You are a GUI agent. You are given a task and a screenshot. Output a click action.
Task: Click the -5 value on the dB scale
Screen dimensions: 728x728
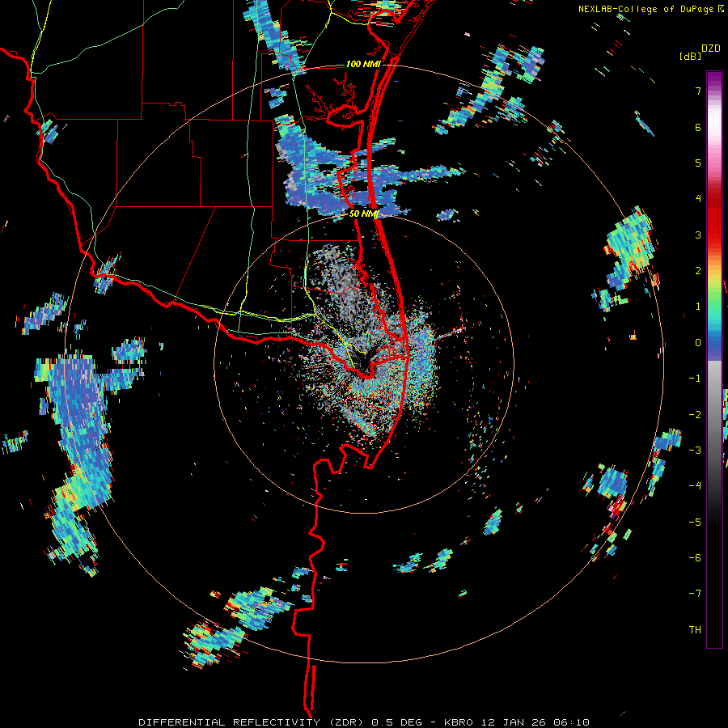tap(695, 522)
